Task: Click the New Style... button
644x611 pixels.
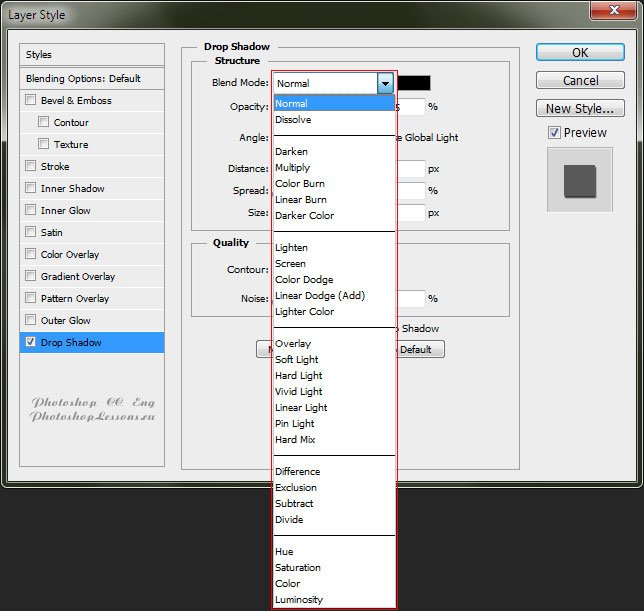Action: (580, 108)
